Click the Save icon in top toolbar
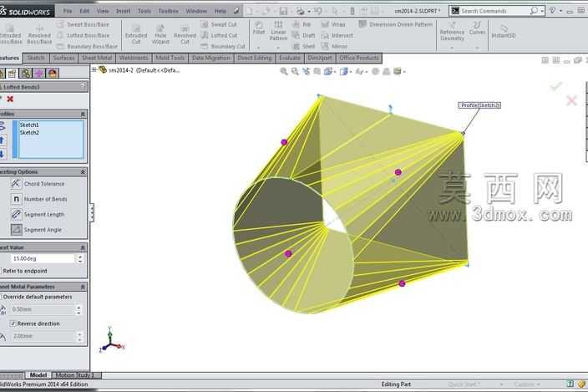 pos(283,11)
